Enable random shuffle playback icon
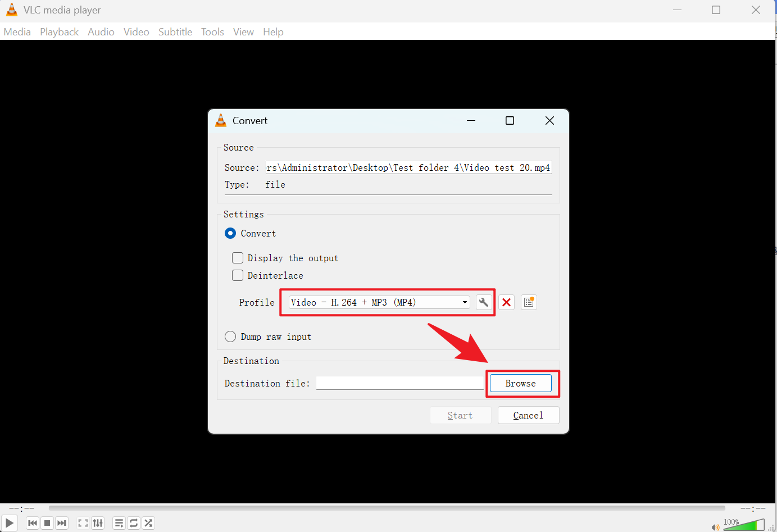Screen dimensions: 777x532 pos(148,523)
